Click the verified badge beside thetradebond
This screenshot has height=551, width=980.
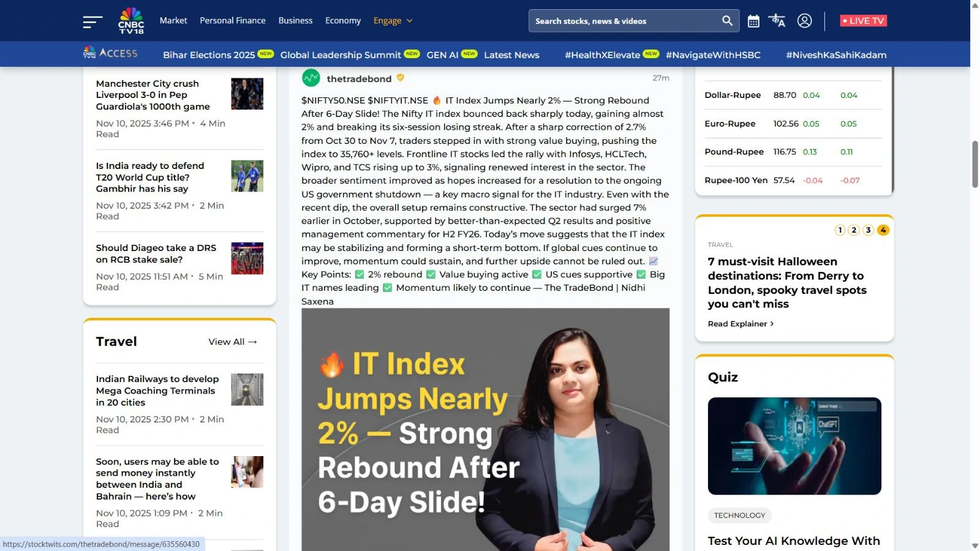[401, 78]
